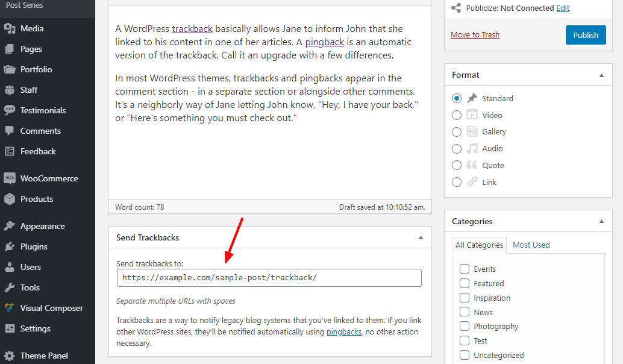Check the Featured category checkbox

(465, 283)
